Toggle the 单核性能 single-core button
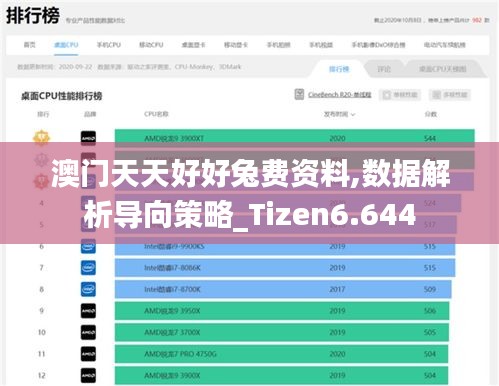This screenshot has width=499, height=386. [x=400, y=95]
